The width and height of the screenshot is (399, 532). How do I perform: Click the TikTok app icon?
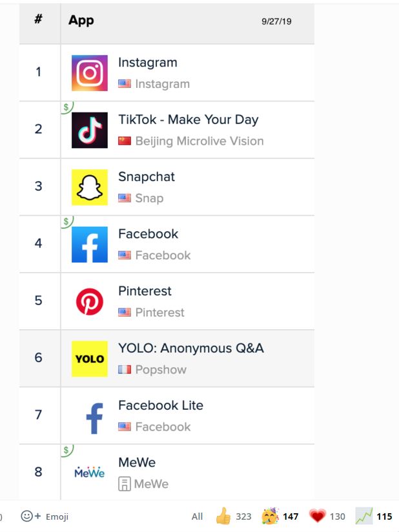click(90, 130)
